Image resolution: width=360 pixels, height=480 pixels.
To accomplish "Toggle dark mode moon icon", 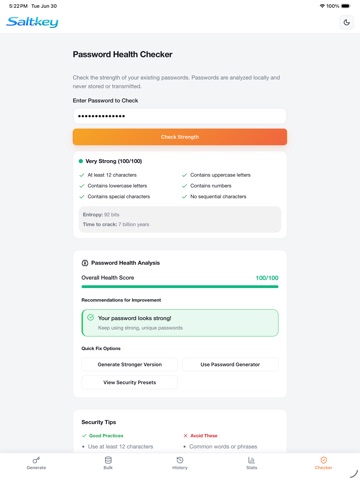I will (346, 22).
